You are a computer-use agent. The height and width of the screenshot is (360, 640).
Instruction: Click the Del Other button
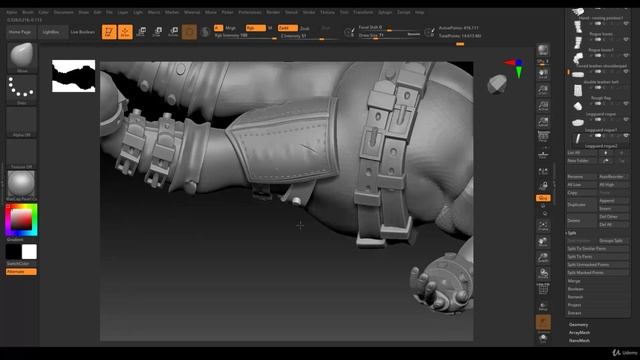[x=613, y=217]
